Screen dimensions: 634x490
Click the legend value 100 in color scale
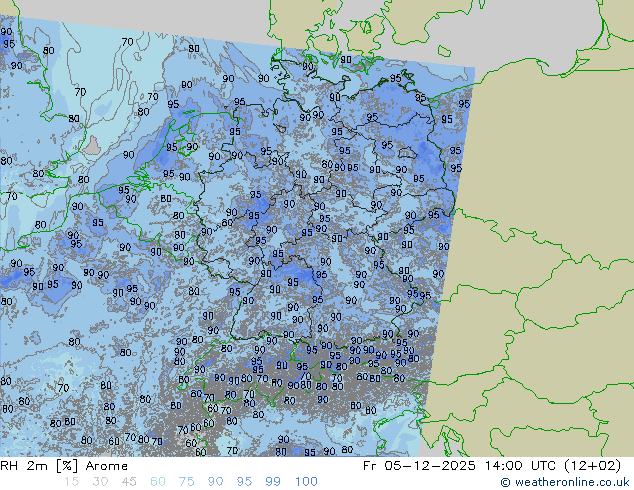pyautogui.click(x=306, y=482)
